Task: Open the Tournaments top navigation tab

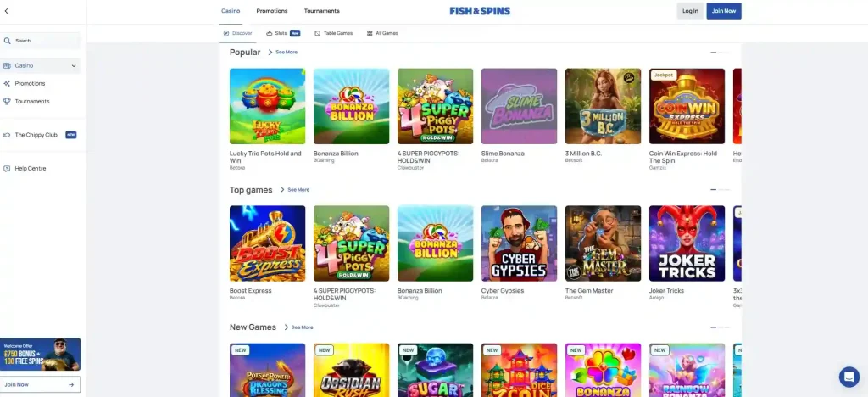Action: click(321, 11)
